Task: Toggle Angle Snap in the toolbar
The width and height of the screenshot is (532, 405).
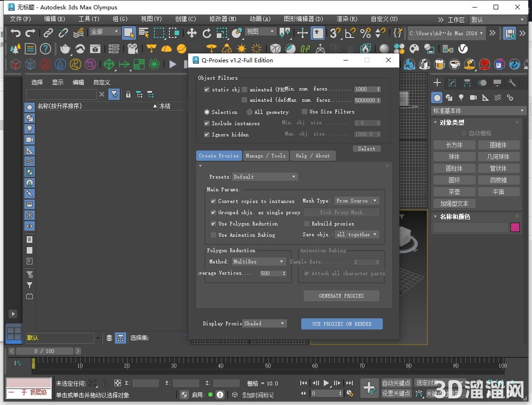Action: pyautogui.click(x=350, y=33)
